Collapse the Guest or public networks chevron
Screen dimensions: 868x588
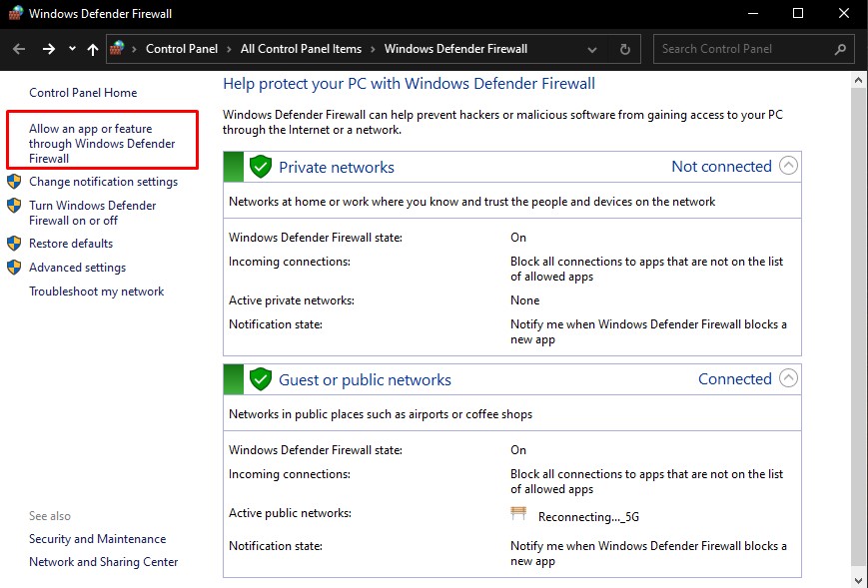(x=788, y=377)
